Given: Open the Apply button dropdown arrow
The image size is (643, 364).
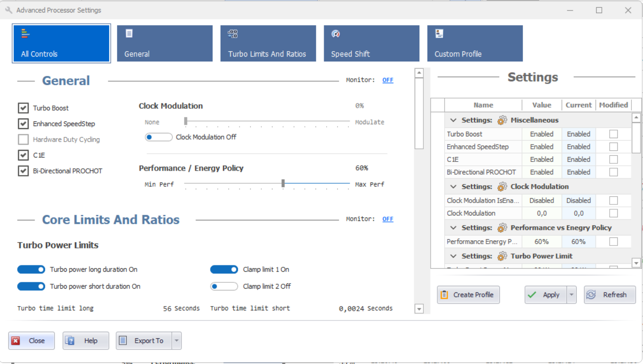Looking at the screenshot, I should [572, 294].
